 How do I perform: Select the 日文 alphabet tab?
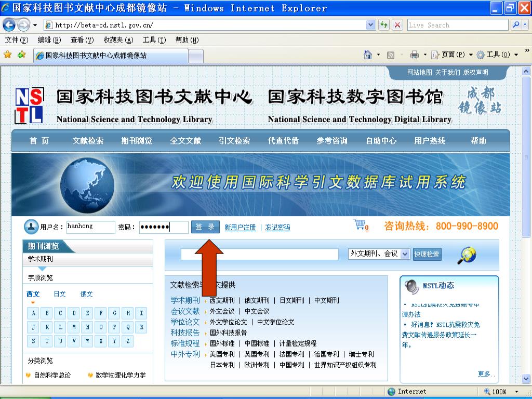point(60,294)
